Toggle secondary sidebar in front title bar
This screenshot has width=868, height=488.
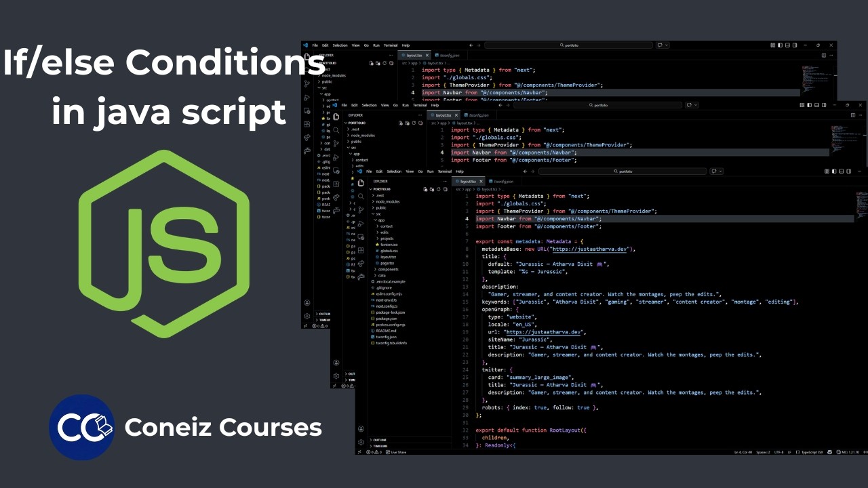(849, 171)
